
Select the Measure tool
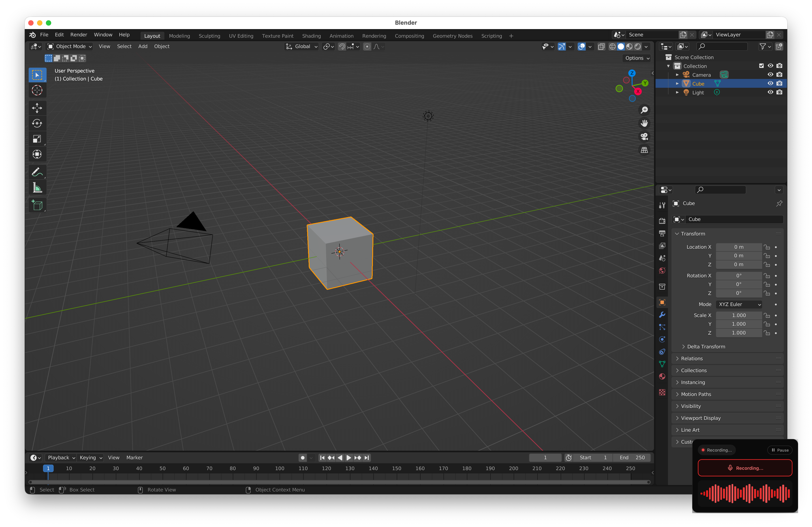pos(37,188)
